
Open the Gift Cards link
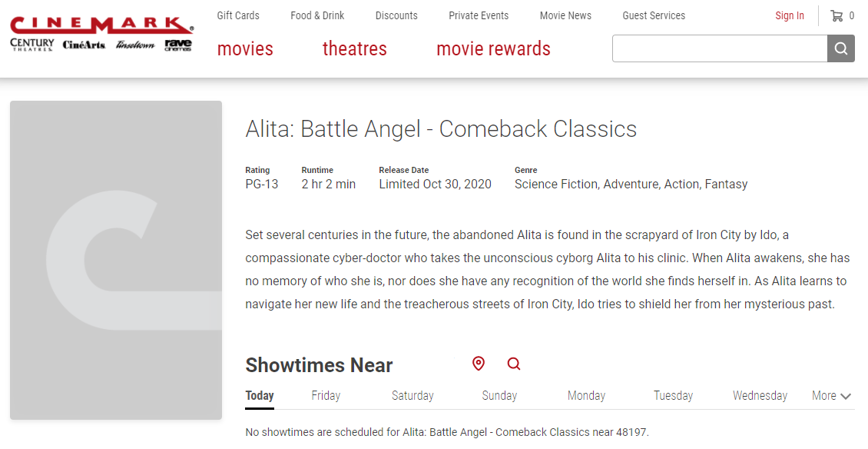coord(238,15)
